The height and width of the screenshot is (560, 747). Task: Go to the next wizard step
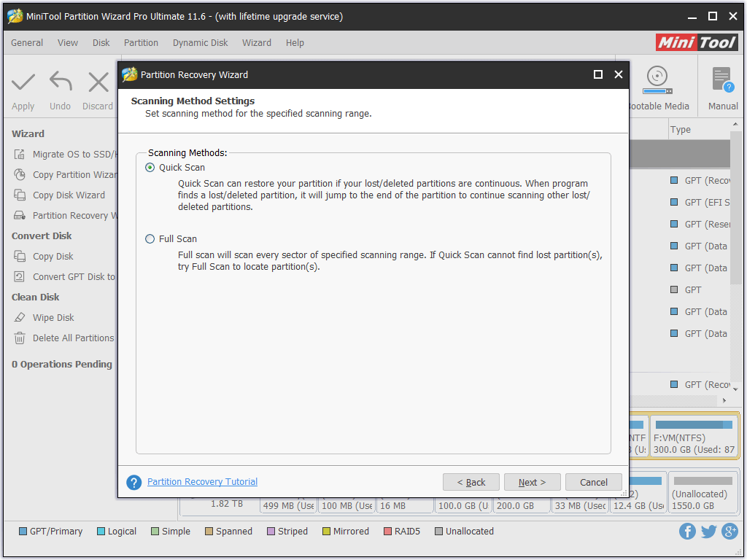coord(532,483)
